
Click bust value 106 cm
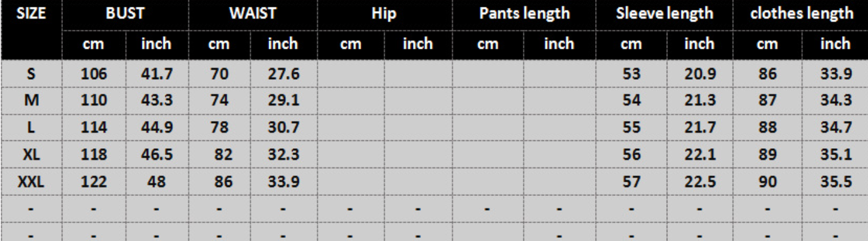(x=94, y=75)
